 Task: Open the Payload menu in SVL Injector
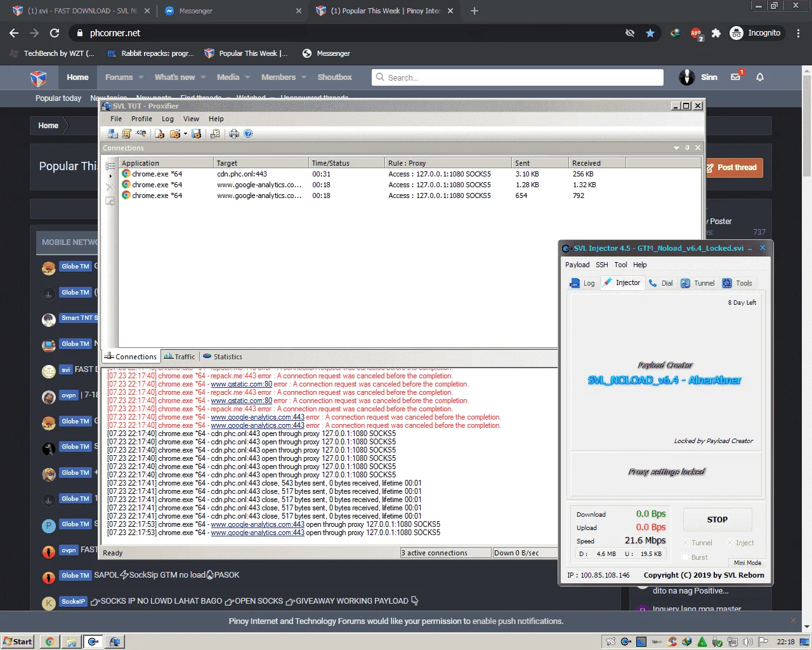click(x=577, y=265)
